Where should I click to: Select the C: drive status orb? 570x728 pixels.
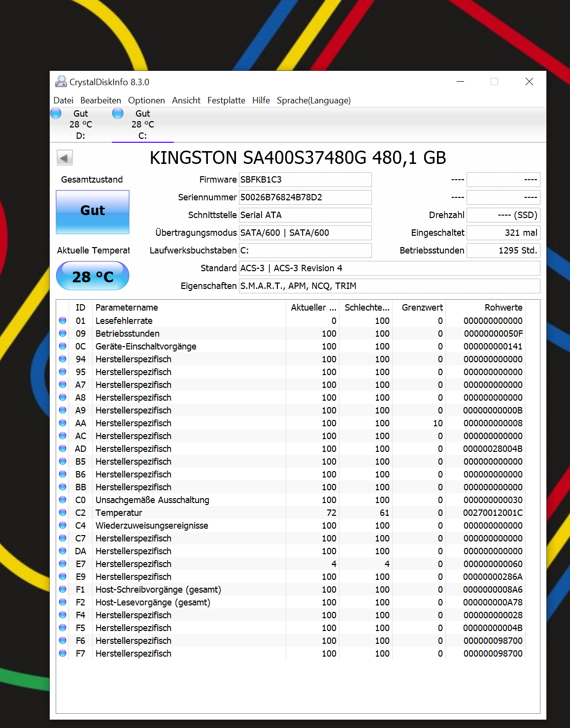118,114
